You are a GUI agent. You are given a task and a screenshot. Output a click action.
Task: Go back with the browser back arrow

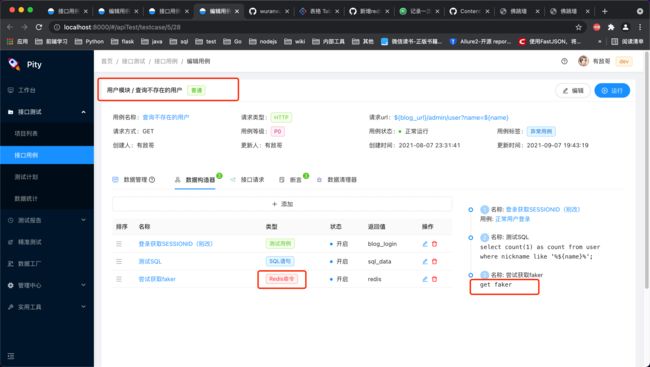(x=10, y=27)
